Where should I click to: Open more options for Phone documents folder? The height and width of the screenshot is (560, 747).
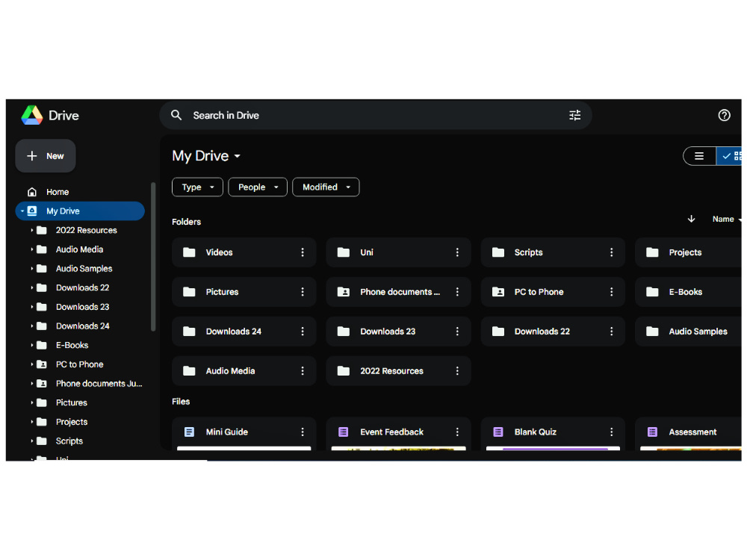click(457, 292)
